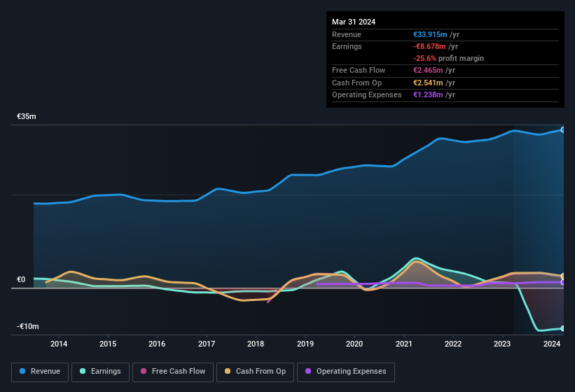This screenshot has height=392, width=575.
Task: Select the orange Cash From Op end marker
Action: pos(563,276)
